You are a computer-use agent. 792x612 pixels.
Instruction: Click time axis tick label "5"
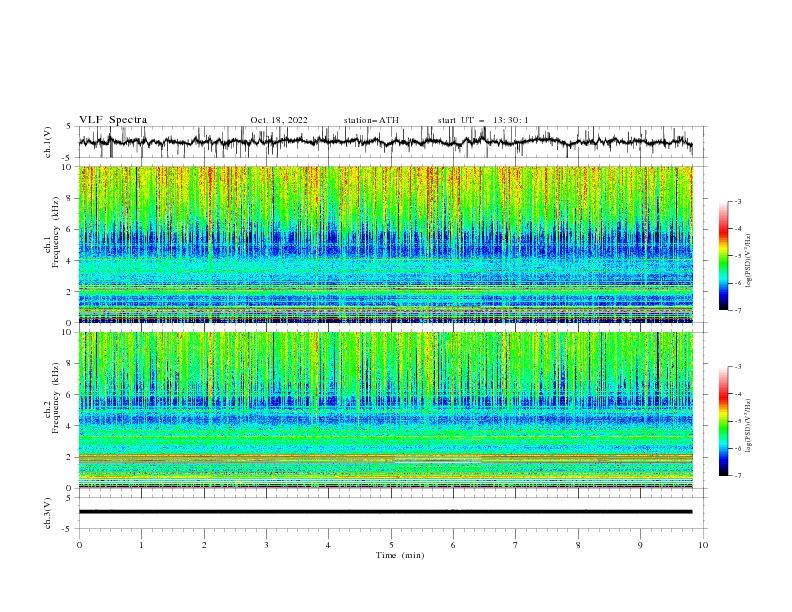[x=391, y=545]
